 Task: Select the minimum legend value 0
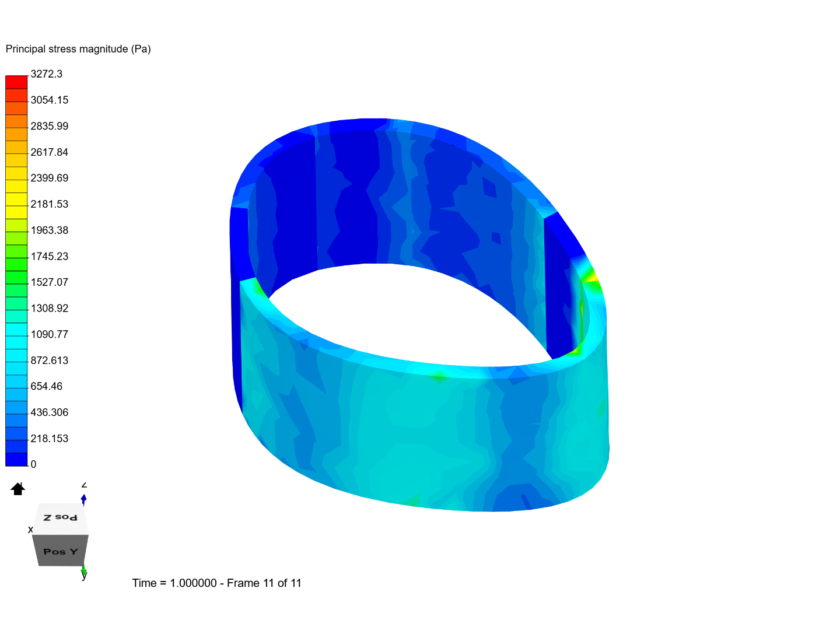[33, 464]
